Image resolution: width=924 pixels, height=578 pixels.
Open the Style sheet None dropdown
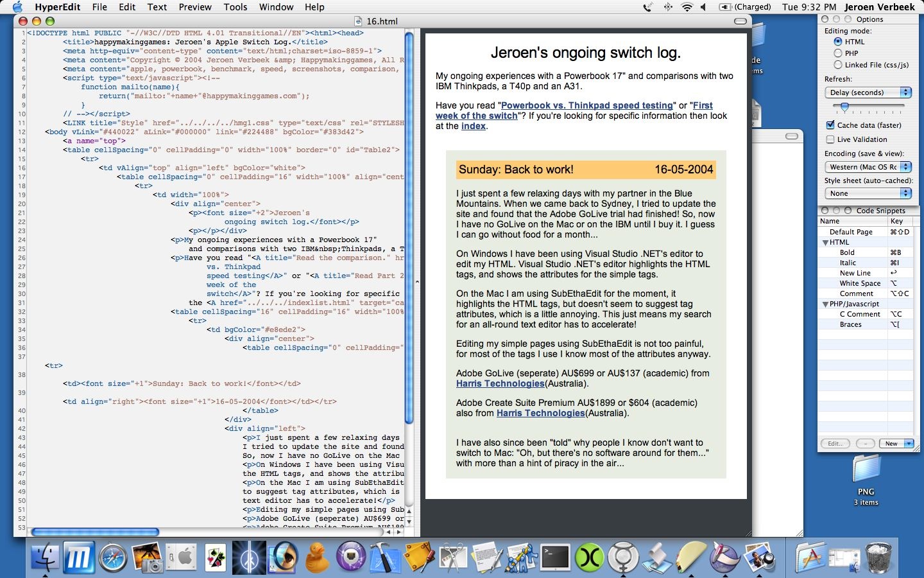coord(868,193)
